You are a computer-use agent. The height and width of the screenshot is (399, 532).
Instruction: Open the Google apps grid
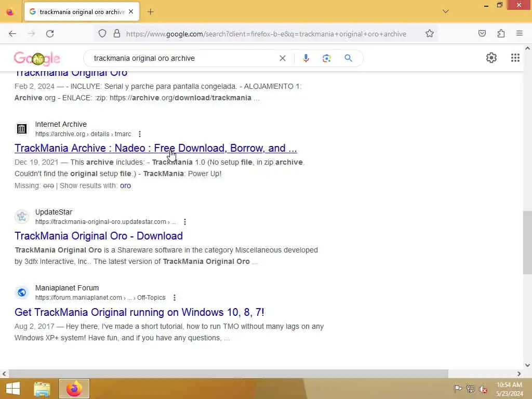pos(515,58)
